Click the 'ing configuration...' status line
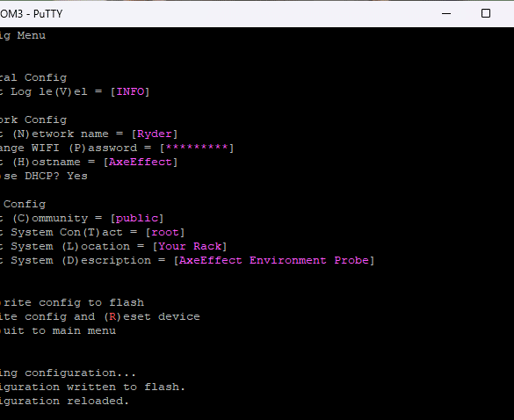This screenshot has height=420, width=514. pyautogui.click(x=68, y=373)
